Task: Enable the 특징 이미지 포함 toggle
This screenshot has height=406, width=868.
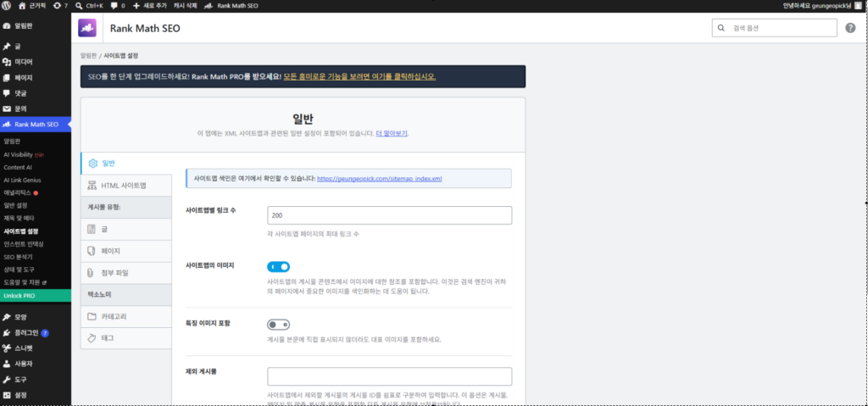Action: point(278,325)
